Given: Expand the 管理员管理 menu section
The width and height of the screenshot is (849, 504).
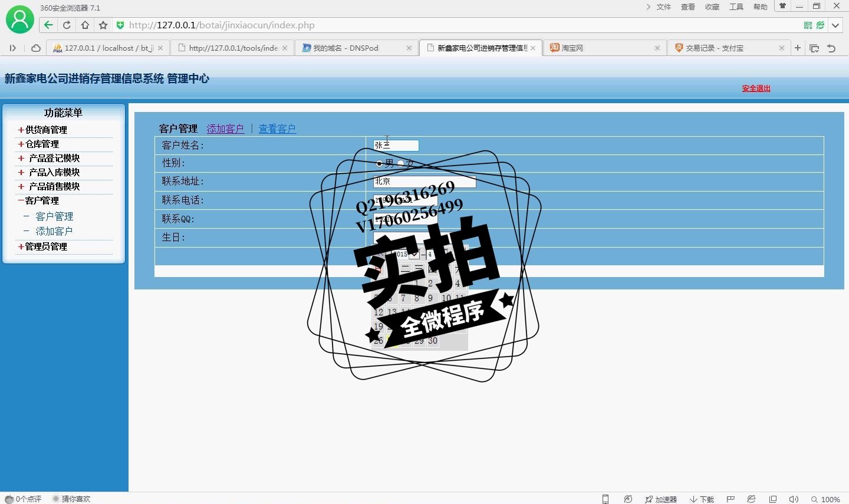Looking at the screenshot, I should pyautogui.click(x=42, y=246).
